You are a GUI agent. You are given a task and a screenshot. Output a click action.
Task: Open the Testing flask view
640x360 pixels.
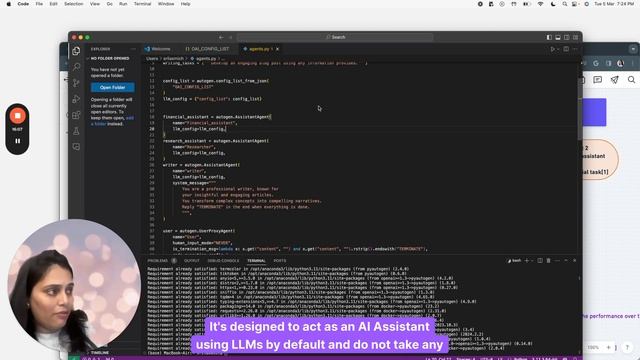pos(76,131)
